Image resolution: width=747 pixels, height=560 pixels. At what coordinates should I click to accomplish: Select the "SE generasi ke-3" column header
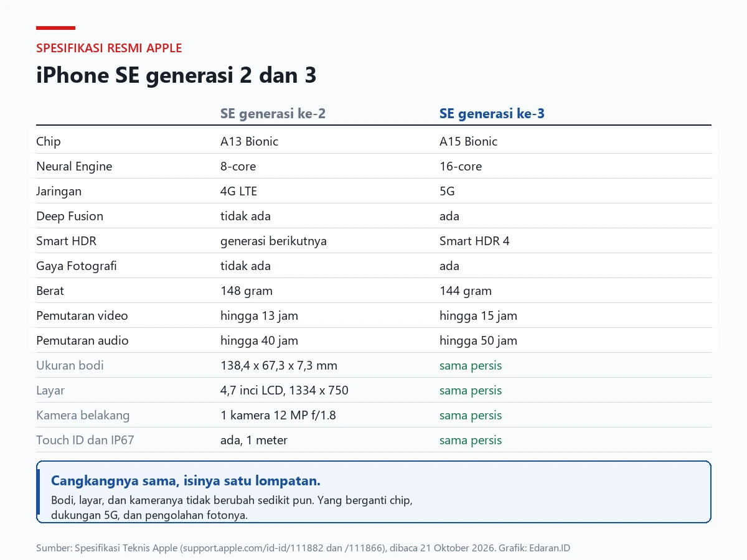tap(492, 114)
